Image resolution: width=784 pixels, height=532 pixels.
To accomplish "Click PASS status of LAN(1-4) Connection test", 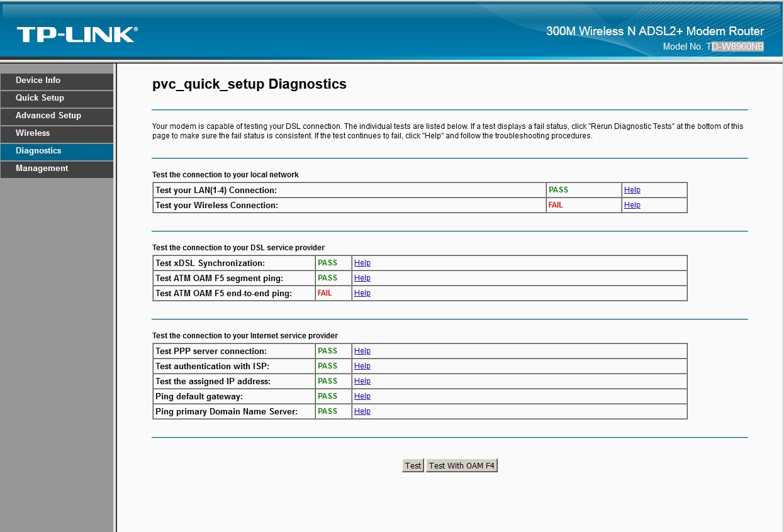I will pyautogui.click(x=558, y=190).
